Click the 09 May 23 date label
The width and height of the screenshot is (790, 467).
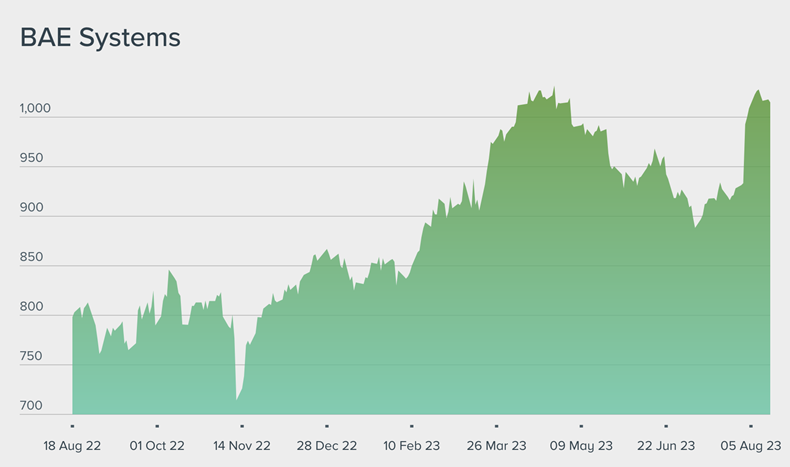point(581,446)
